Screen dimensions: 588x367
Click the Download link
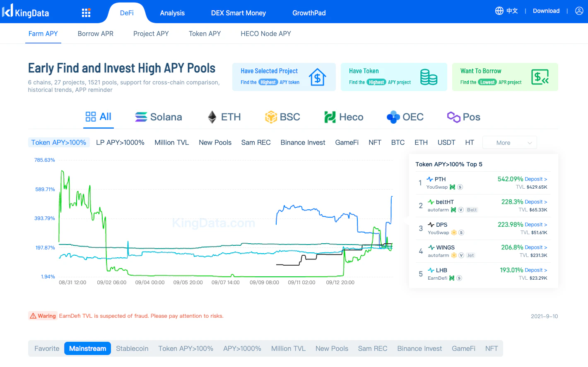coord(546,11)
